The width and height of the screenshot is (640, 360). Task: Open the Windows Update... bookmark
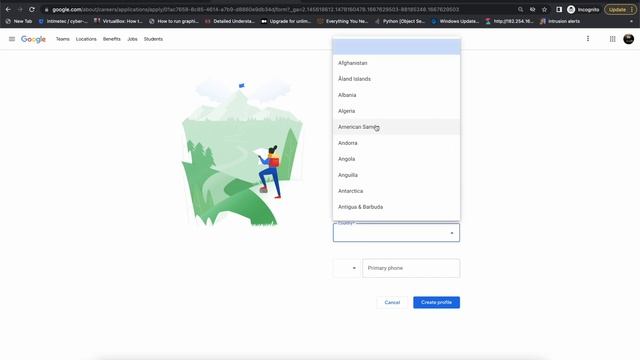point(455,21)
